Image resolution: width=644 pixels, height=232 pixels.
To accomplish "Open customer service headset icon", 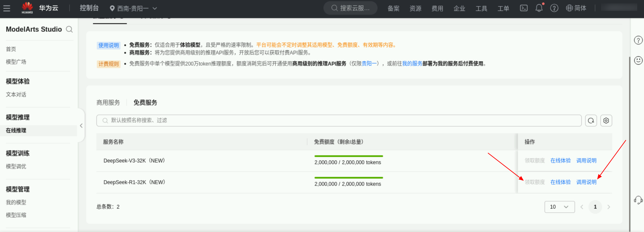I will tap(638, 200).
